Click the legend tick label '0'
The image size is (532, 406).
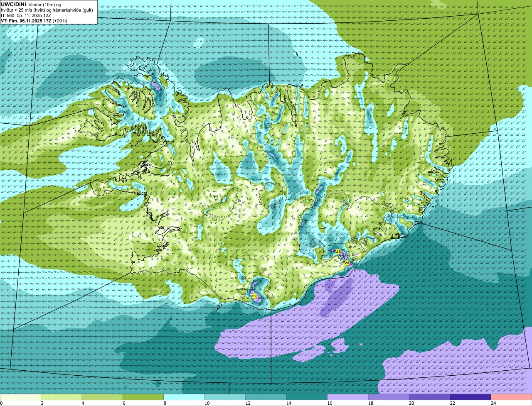coord(1,403)
